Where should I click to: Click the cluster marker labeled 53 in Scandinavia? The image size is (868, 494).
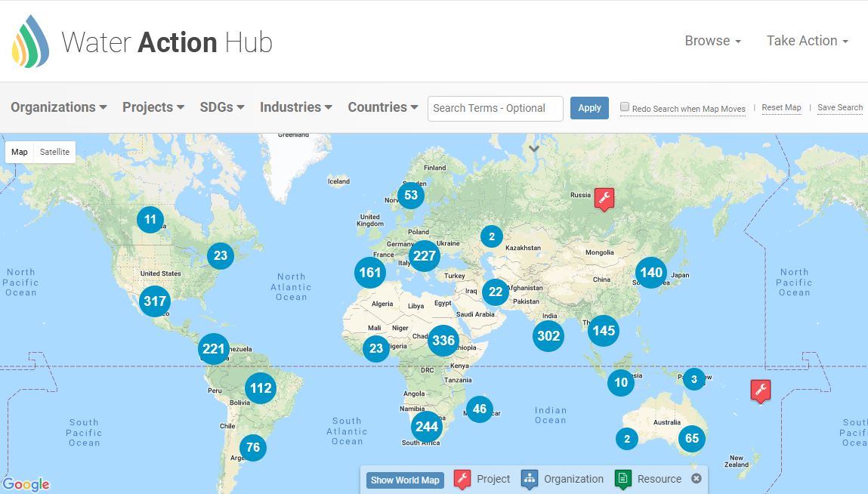(411, 195)
